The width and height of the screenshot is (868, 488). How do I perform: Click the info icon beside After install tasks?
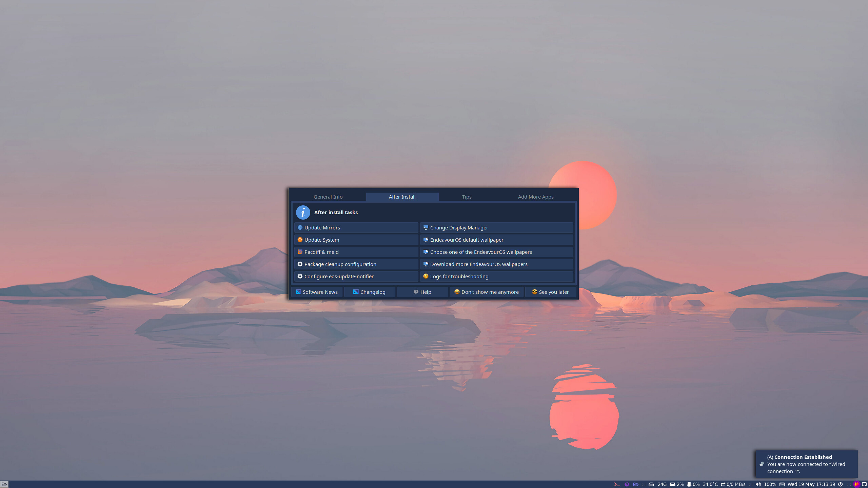[x=303, y=212]
